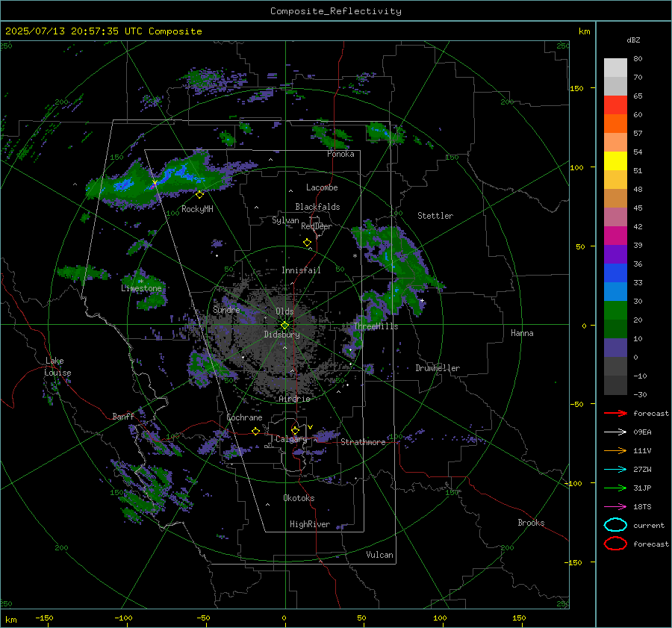Click the yellow 54 dBZ color swatch
The image size is (672, 628).
pyautogui.click(x=615, y=161)
